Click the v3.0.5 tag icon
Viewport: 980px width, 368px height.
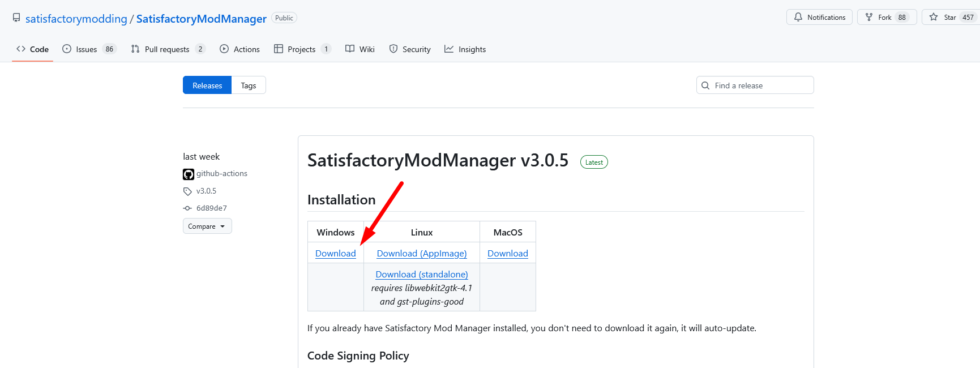[187, 191]
